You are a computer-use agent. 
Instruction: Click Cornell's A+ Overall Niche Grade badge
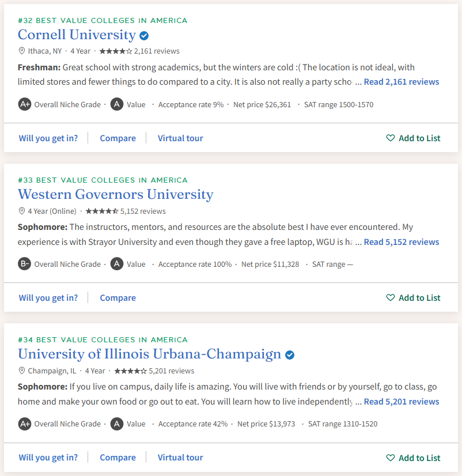(x=25, y=104)
